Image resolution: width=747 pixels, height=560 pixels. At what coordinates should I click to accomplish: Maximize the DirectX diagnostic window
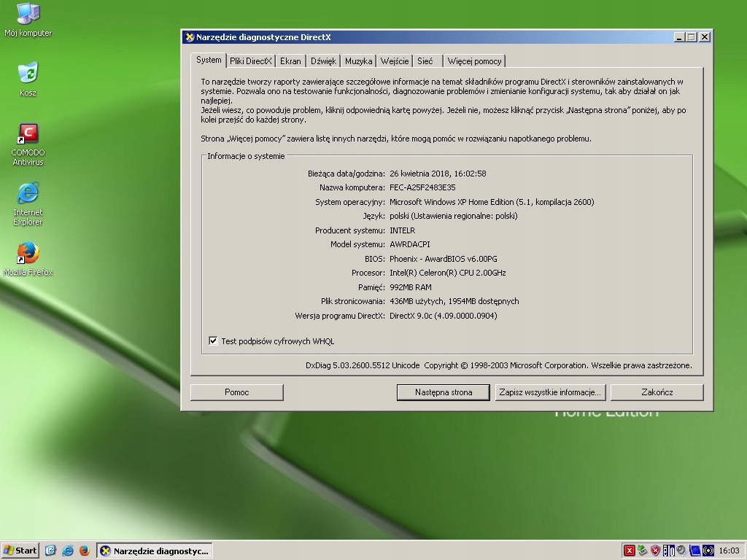tap(692, 37)
